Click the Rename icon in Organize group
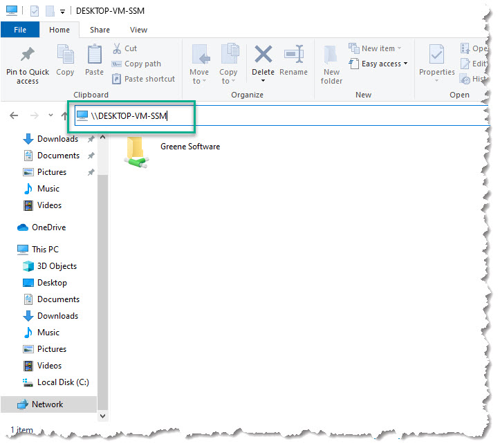Viewport: 500px width, 448px height. [294, 55]
